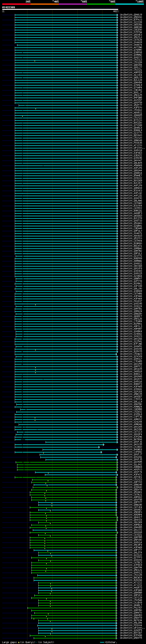Click the label UniRef100_Q84XC7
This screenshot has height=644, width=146.
[x=131, y=517]
